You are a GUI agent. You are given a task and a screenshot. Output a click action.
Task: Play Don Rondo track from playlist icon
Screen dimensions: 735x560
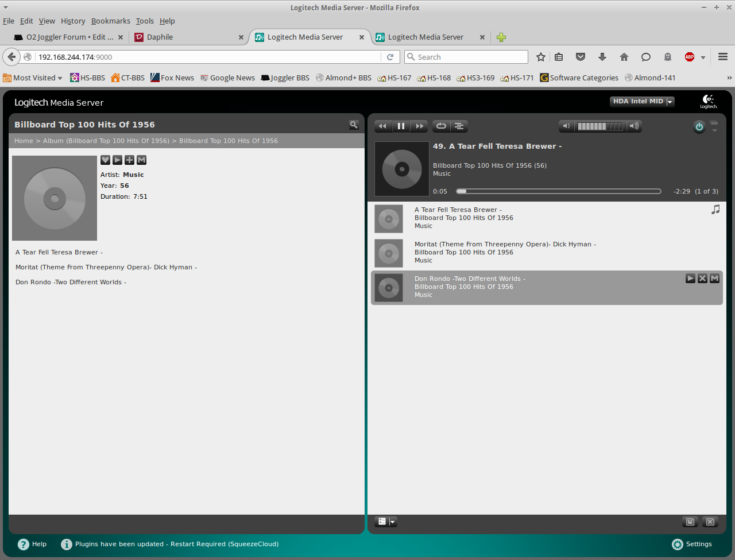[690, 279]
